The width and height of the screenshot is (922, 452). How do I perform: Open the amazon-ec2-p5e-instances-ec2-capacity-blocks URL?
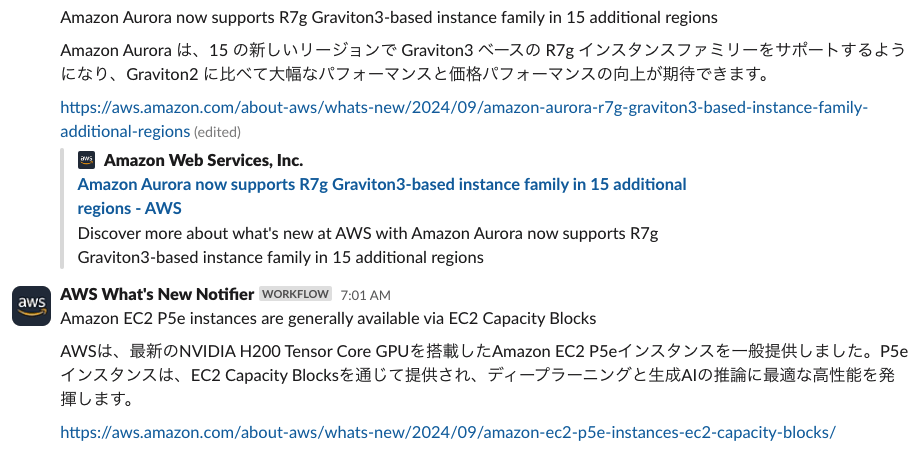point(447,432)
